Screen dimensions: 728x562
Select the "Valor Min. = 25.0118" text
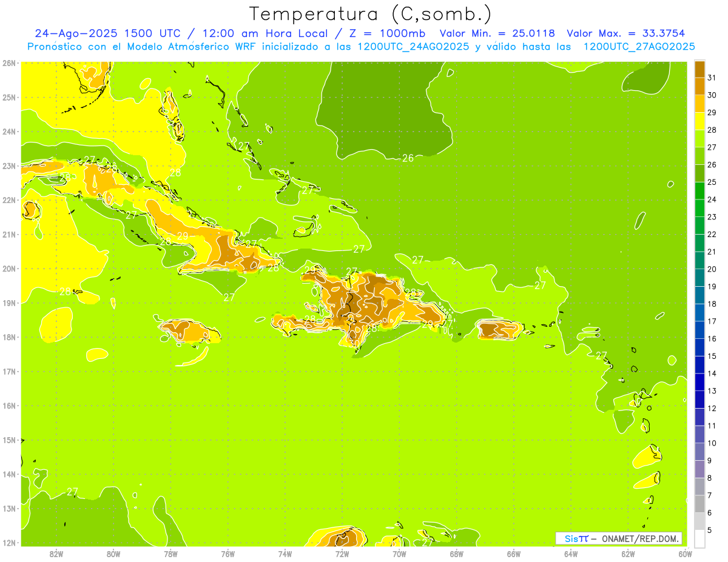[497, 33]
